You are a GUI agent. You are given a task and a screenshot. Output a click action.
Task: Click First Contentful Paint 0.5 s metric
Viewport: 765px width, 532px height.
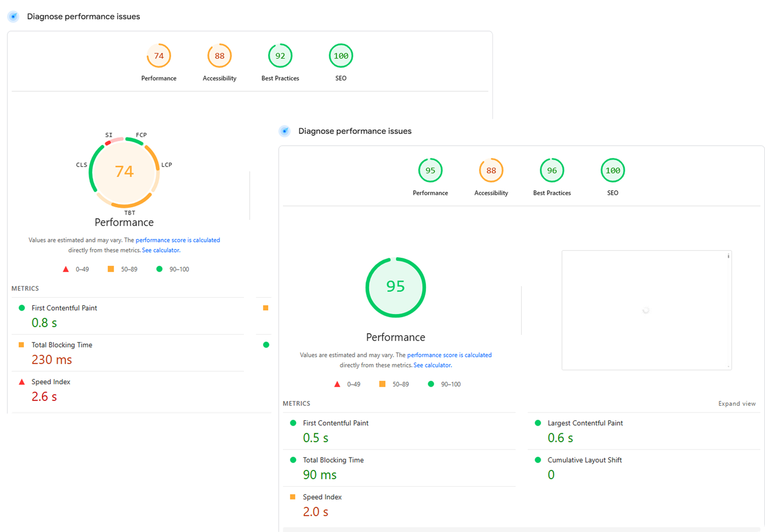point(399,431)
